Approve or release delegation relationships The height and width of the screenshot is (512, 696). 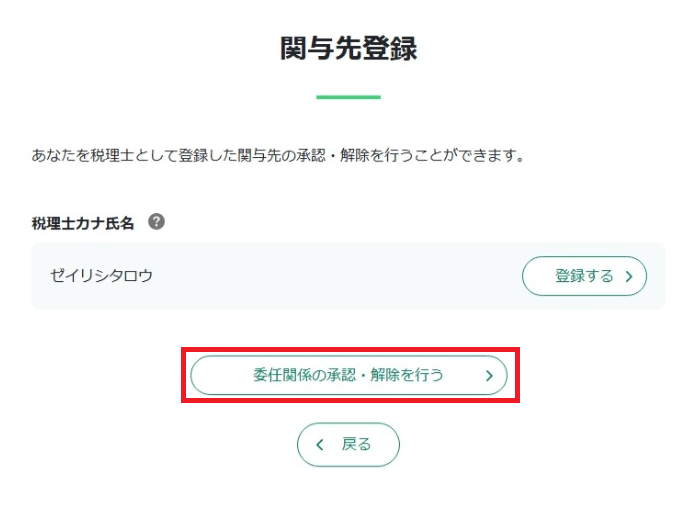[x=348, y=376]
